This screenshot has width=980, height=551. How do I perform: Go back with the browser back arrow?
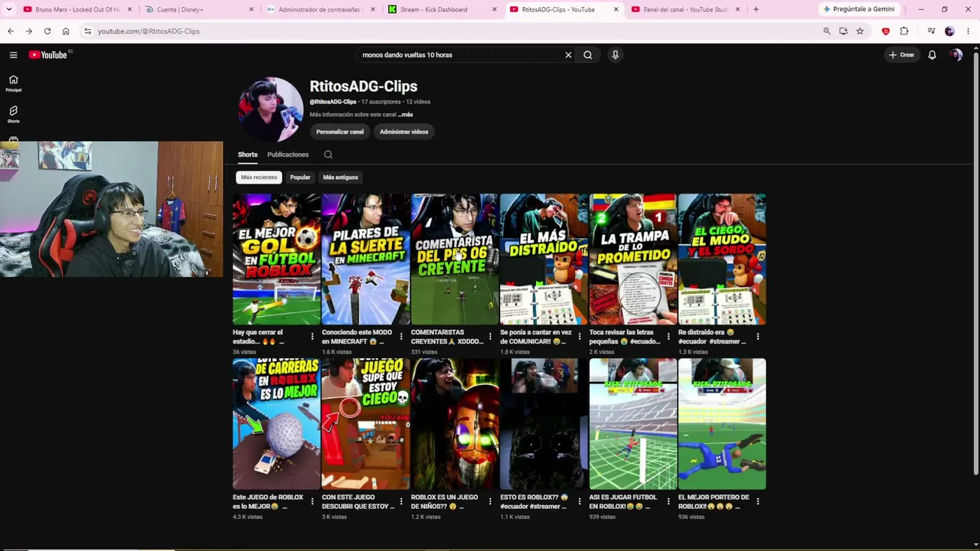click(10, 31)
